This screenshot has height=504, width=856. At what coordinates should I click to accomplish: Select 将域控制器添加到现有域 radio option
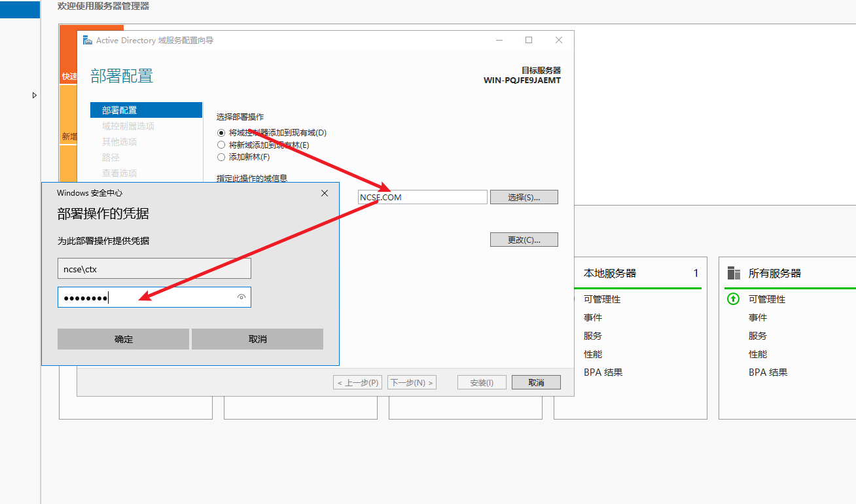(x=221, y=133)
